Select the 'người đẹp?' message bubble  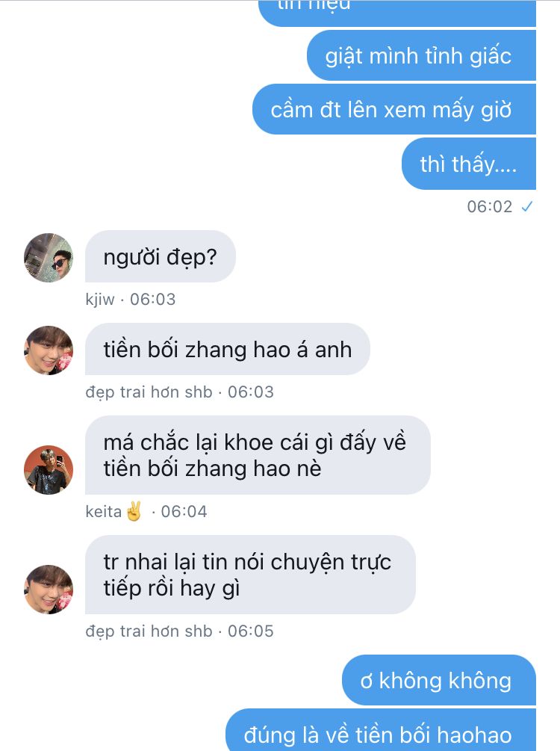(x=161, y=257)
